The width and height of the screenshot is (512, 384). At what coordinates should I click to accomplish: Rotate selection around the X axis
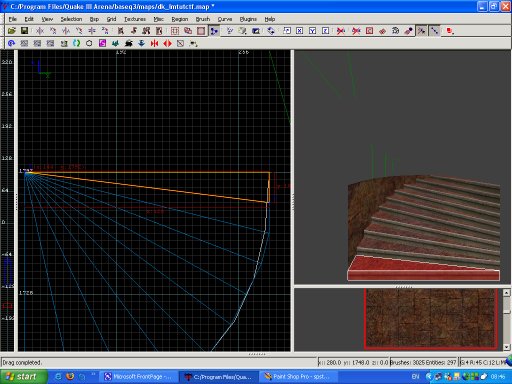click(53, 31)
